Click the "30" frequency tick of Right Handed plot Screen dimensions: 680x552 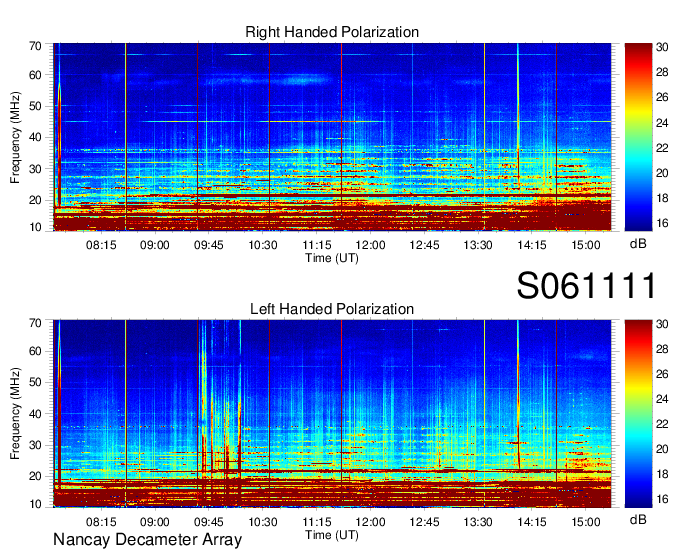point(36,169)
